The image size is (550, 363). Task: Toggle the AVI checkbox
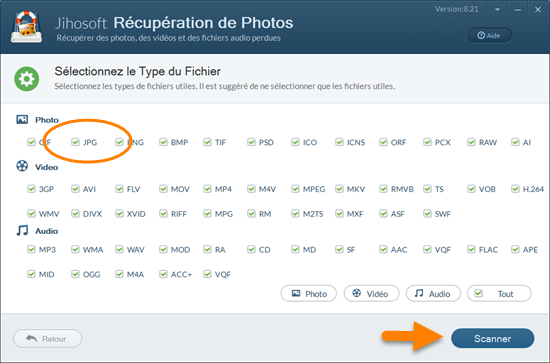(x=75, y=189)
